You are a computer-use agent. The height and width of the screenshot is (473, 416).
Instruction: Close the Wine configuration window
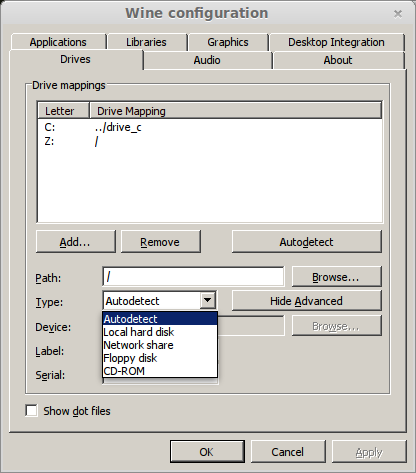398,14
